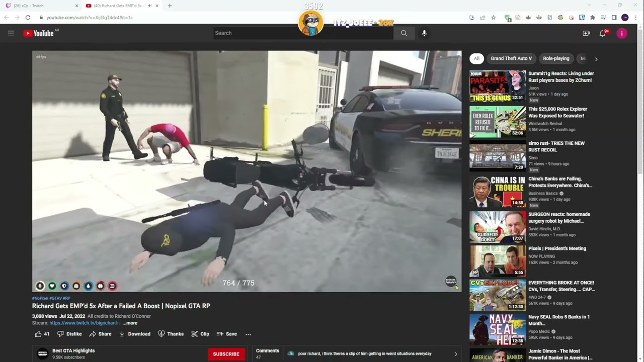Focus the YouTube search box
This screenshot has height=362, width=644.
point(303,33)
